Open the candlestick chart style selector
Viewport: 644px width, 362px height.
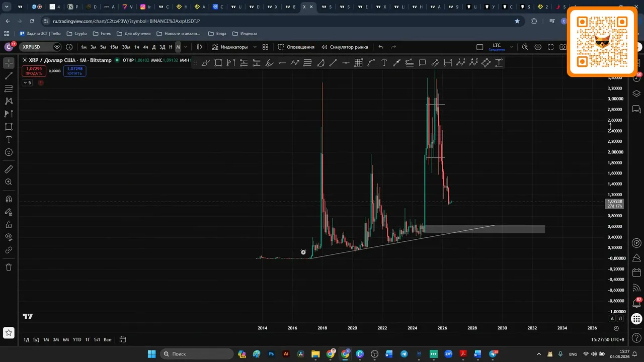(x=200, y=47)
